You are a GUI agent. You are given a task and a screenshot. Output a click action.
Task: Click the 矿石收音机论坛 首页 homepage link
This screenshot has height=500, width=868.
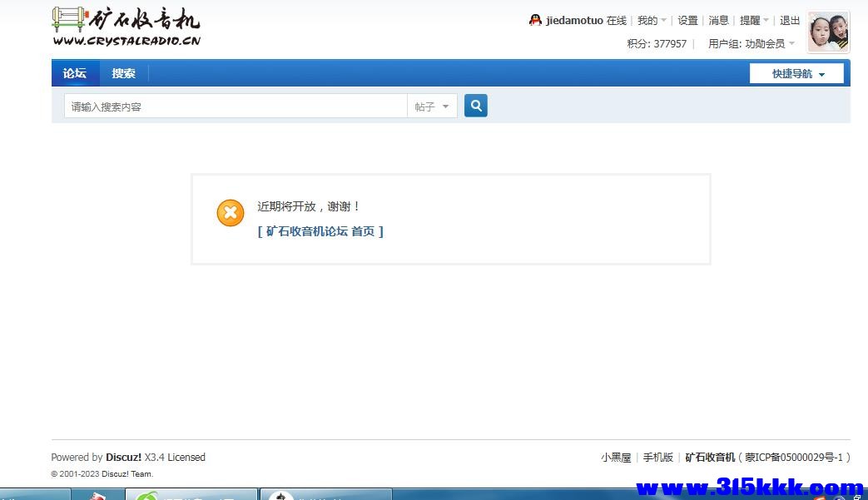(320, 231)
